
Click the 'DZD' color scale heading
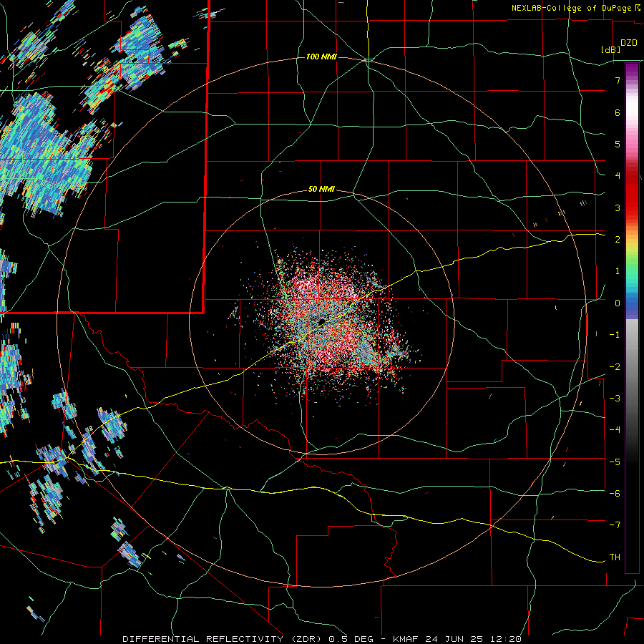tap(628, 43)
